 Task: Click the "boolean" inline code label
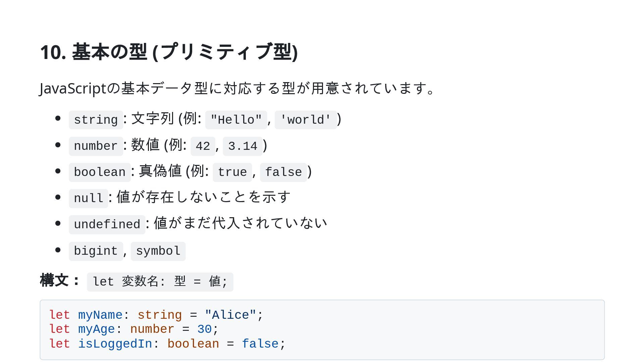coord(100,172)
